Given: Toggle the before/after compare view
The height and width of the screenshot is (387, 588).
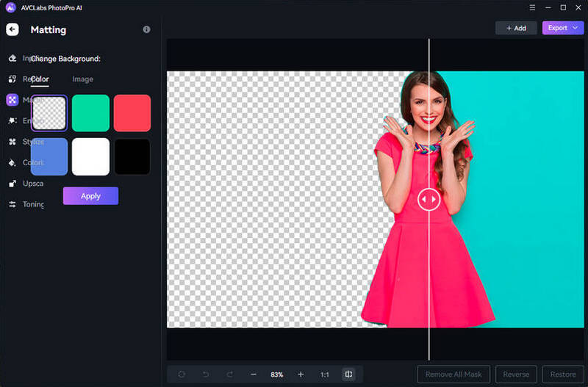Looking at the screenshot, I should click(x=348, y=375).
